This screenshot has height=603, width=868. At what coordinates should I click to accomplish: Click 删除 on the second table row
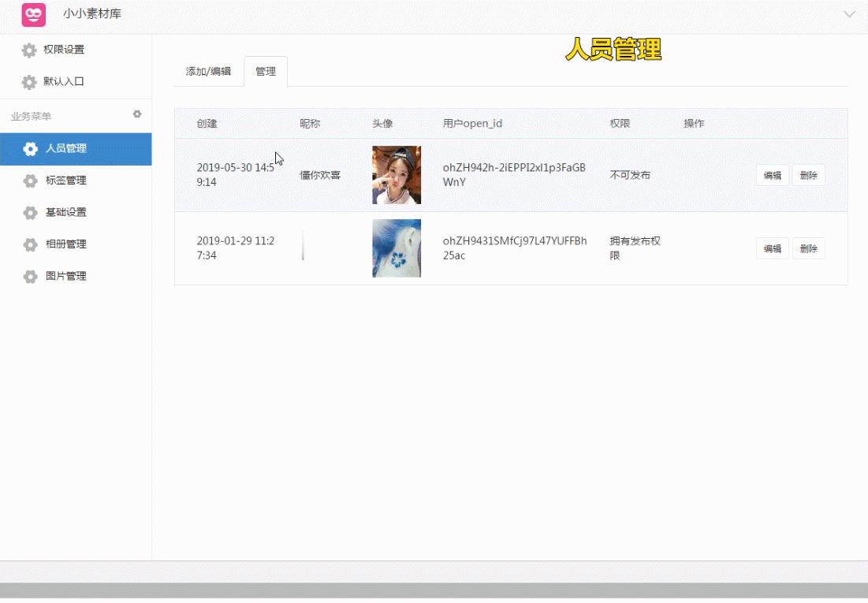pos(808,248)
